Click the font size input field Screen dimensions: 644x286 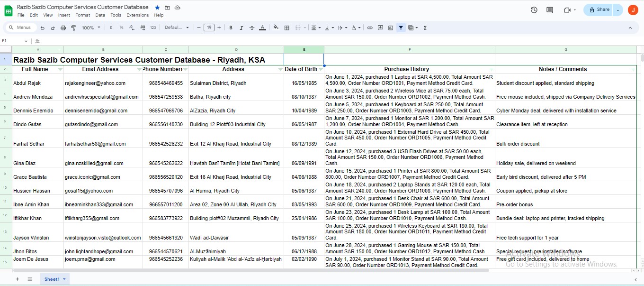(209, 28)
